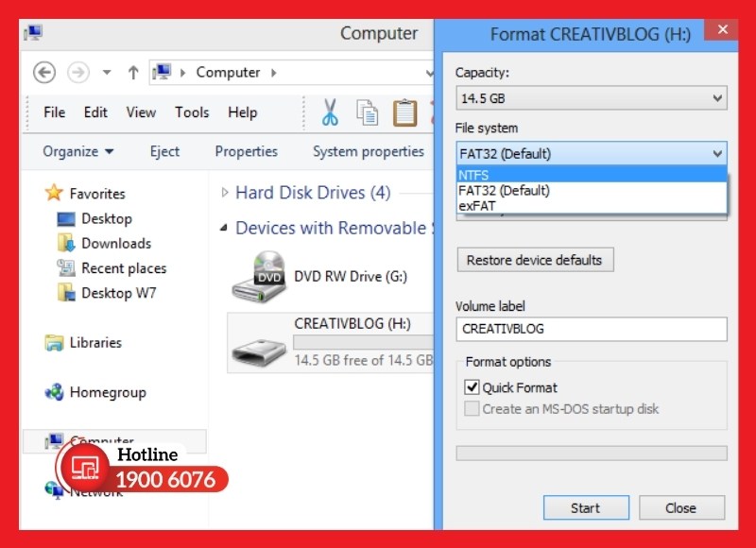This screenshot has width=756, height=548.
Task: Open the Tools menu
Action: pyautogui.click(x=192, y=112)
